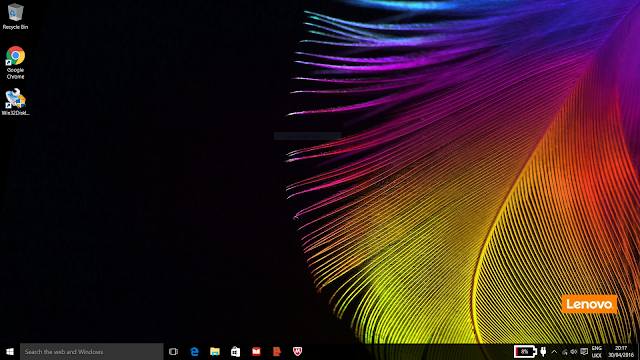640x360 pixels.
Task: Open the Recycle Bin desktop icon
Action: click(x=15, y=16)
